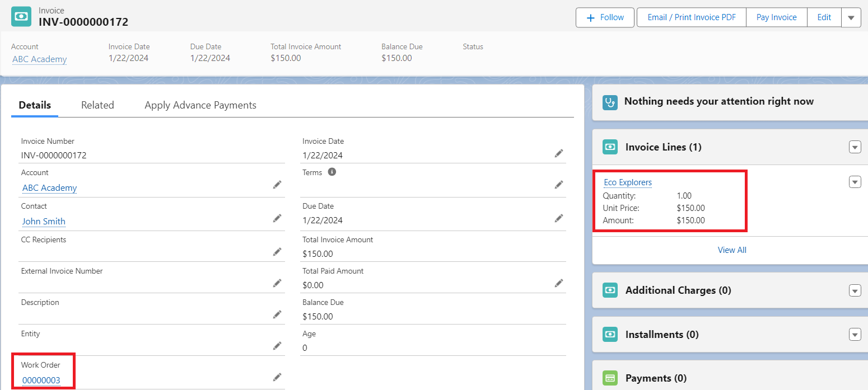
Task: Edit the Account field with pencil icon
Action: (x=277, y=184)
